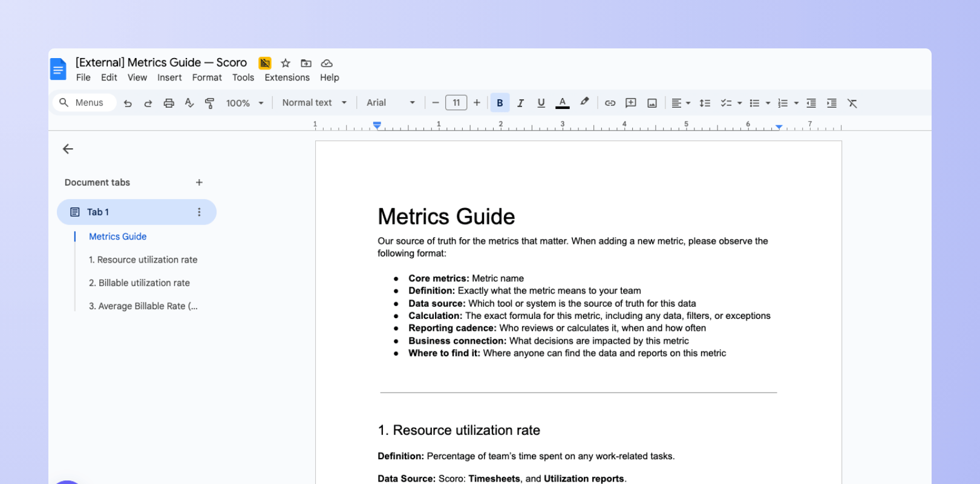Open the Format menu
The image size is (980, 484).
pyautogui.click(x=207, y=77)
